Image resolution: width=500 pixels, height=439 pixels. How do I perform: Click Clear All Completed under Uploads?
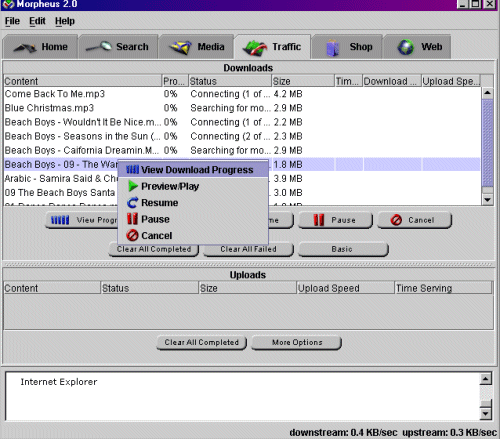[202, 342]
